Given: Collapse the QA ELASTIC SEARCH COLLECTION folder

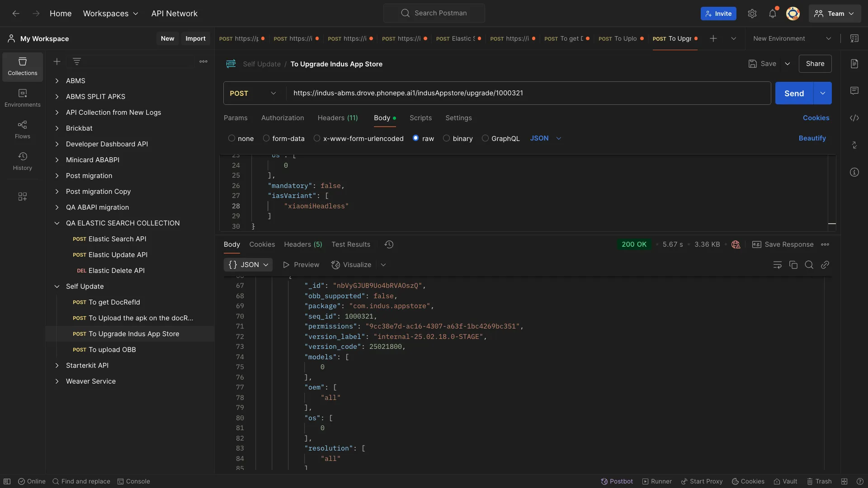Looking at the screenshot, I should coord(57,223).
